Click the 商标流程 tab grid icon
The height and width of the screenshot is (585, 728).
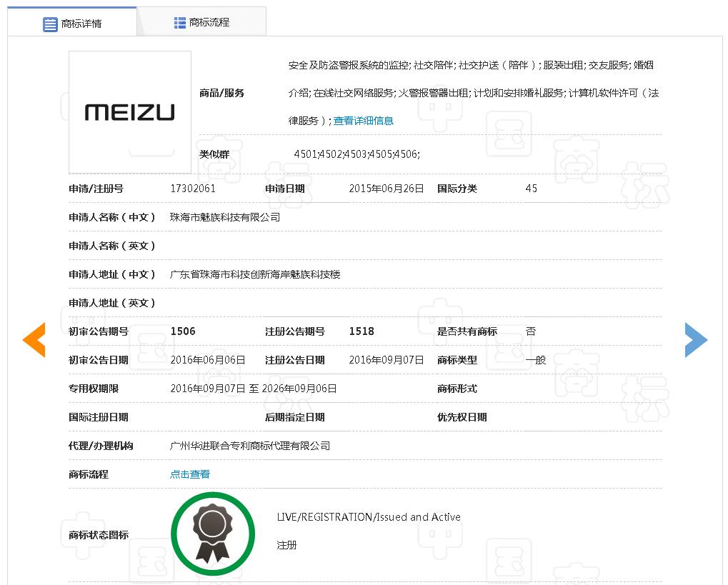pyautogui.click(x=180, y=23)
